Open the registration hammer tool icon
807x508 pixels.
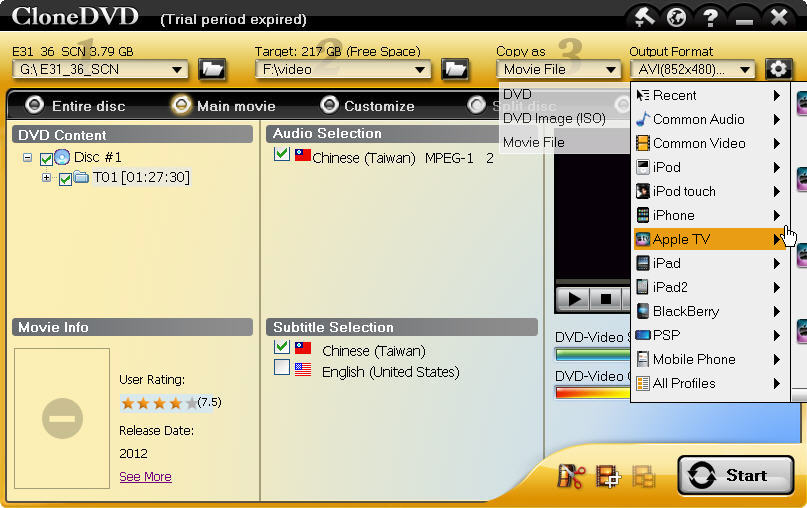[644, 16]
